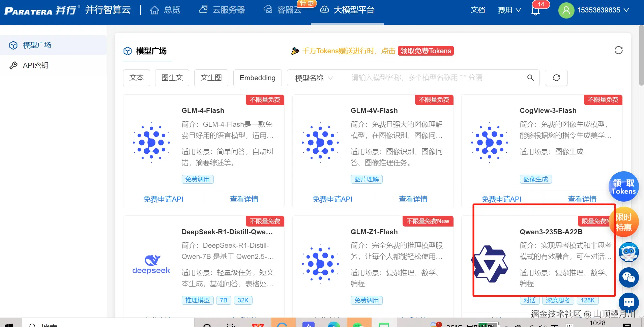Screen dimensions: 644x327
Task: Open the GLM-4-Flash model title
Action: [x=203, y=111]
